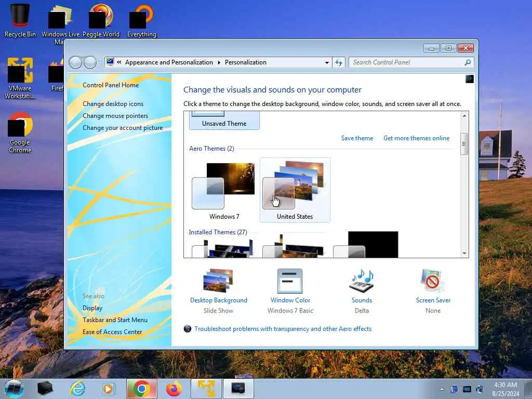Go forward with the navigation forward button
The width and height of the screenshot is (532, 399).
tap(90, 62)
